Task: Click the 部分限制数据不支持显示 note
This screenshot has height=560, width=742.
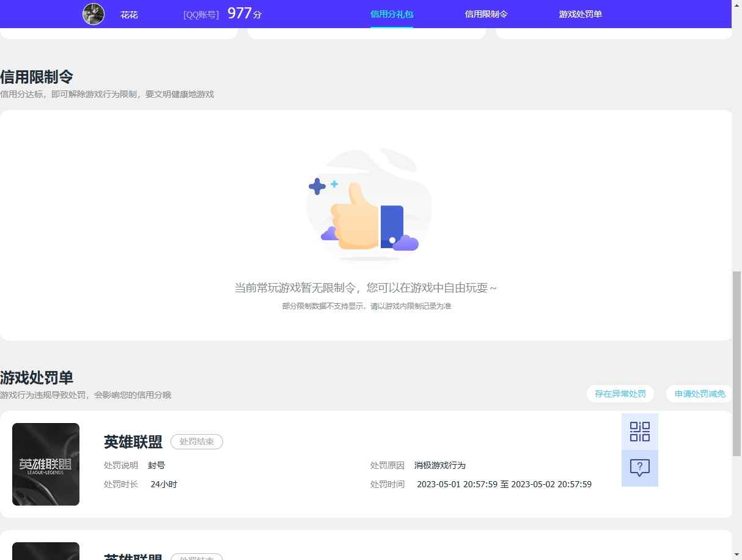Action: tap(367, 306)
